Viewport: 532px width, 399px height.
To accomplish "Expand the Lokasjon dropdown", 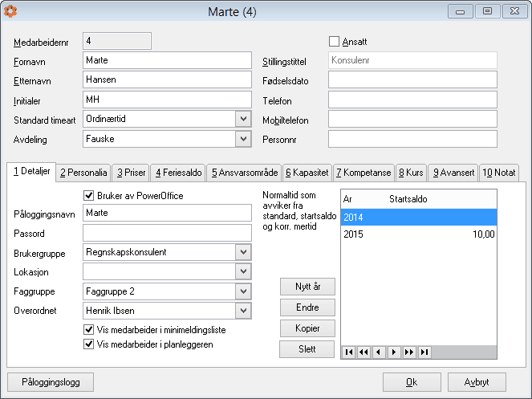I will coord(243,271).
